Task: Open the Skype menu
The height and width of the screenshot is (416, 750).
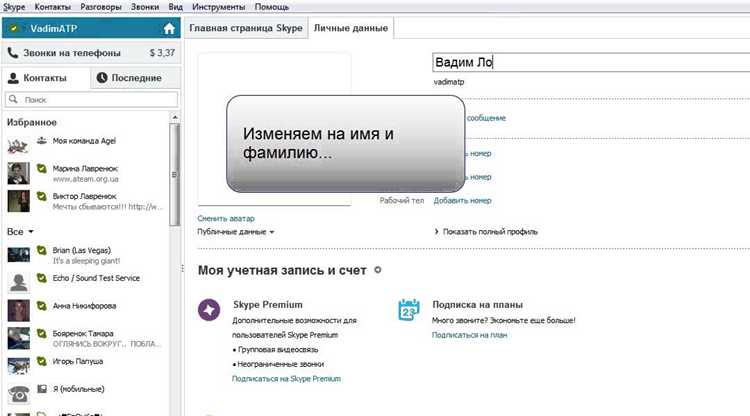Action: coord(14,7)
